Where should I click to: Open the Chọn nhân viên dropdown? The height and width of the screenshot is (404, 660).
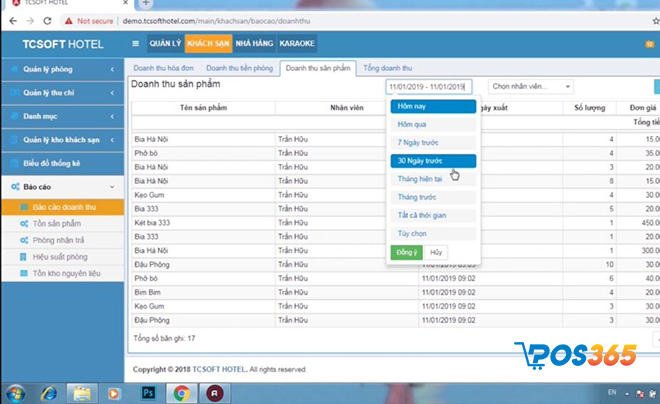point(530,86)
